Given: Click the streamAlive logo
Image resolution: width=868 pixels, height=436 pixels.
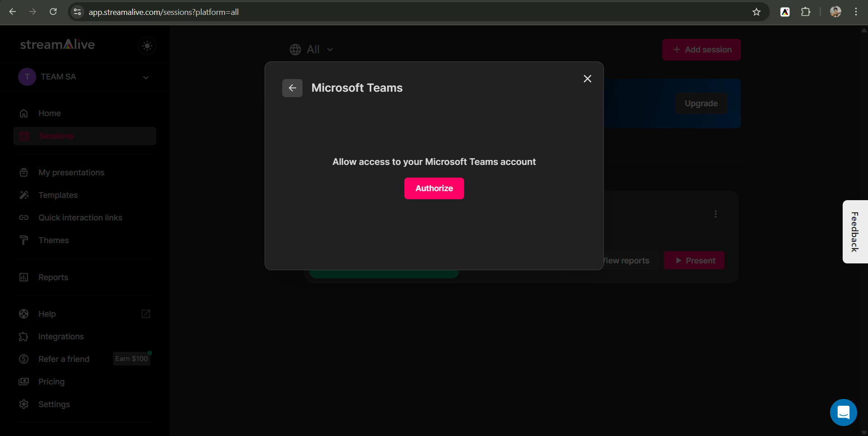Looking at the screenshot, I should (x=57, y=44).
